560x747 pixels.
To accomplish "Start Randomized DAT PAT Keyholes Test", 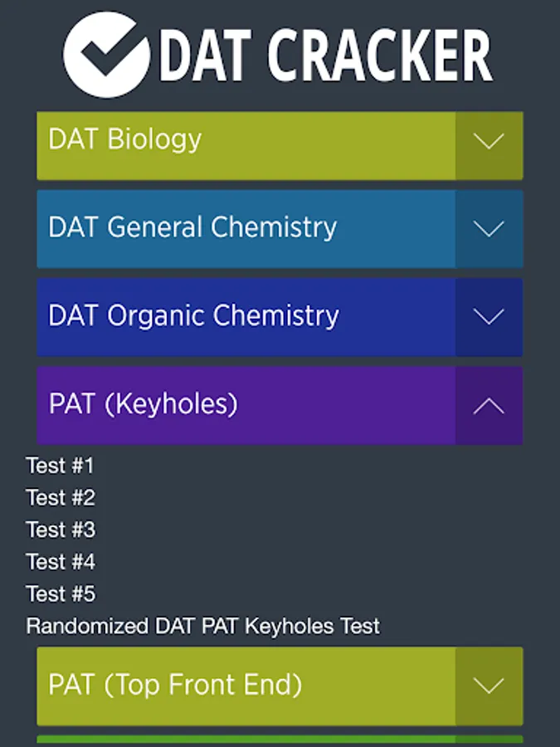I will (x=202, y=626).
